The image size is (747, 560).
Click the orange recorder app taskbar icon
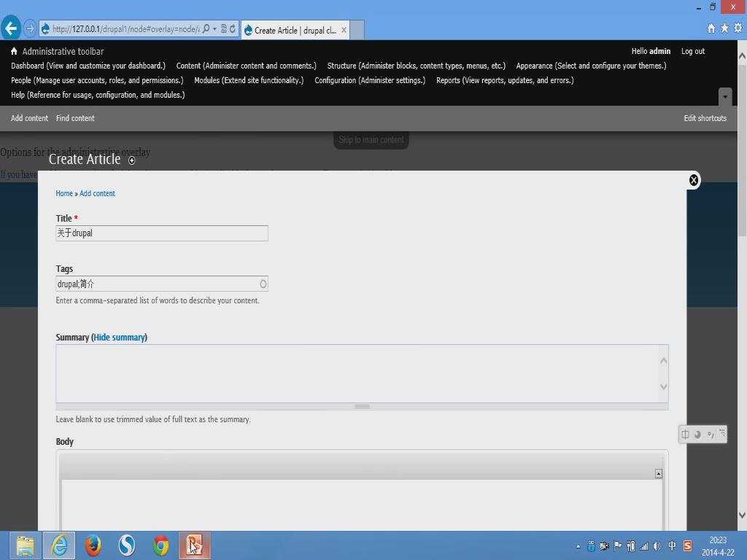[194, 545]
